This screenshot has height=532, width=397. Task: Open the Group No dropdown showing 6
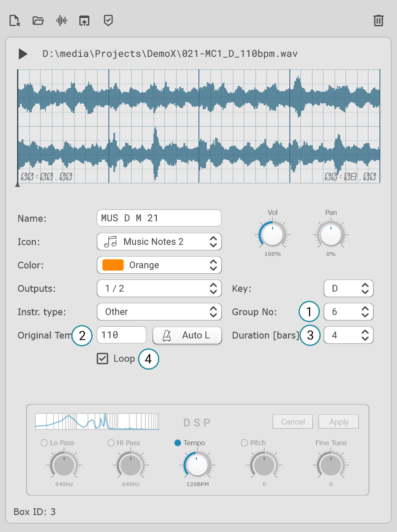[x=349, y=312]
